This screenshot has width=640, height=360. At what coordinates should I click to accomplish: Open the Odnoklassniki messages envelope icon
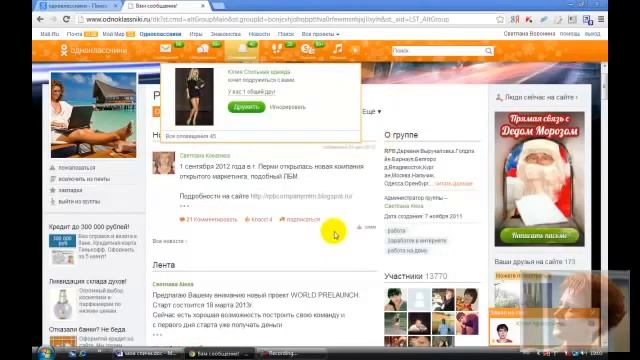click(x=166, y=49)
